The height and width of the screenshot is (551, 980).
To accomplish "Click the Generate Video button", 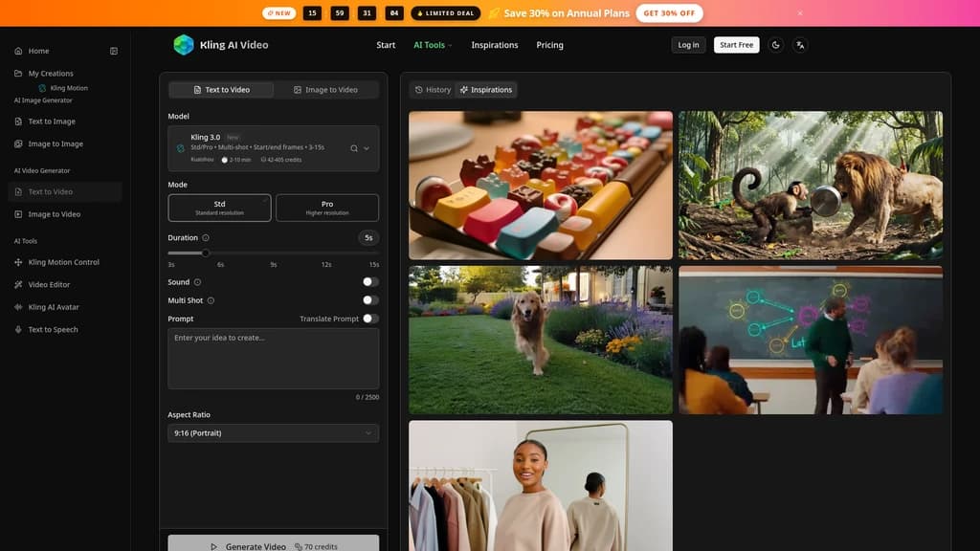I will click(273, 543).
